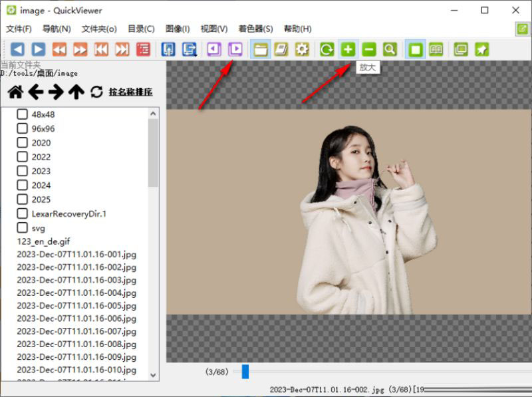Open settings via the gear icon
532x397 pixels.
pos(302,49)
